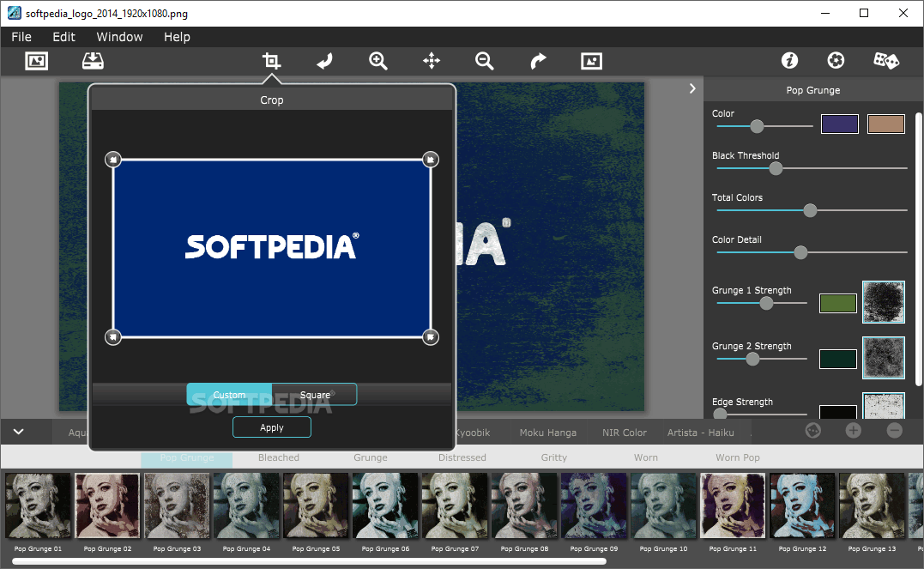Click the random dice icon
Image resolution: width=924 pixels, height=569 pixels.
tap(885, 60)
